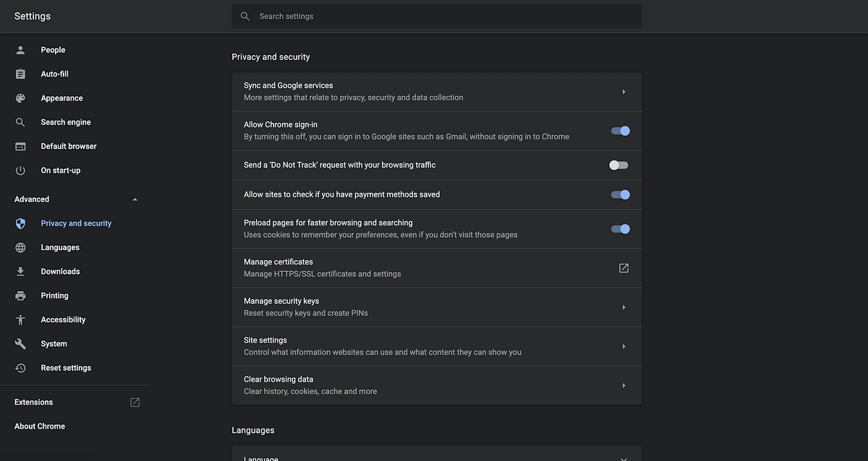The height and width of the screenshot is (461, 868).
Task: Click the Search engine magnifier icon in sidebar
Action: point(20,122)
